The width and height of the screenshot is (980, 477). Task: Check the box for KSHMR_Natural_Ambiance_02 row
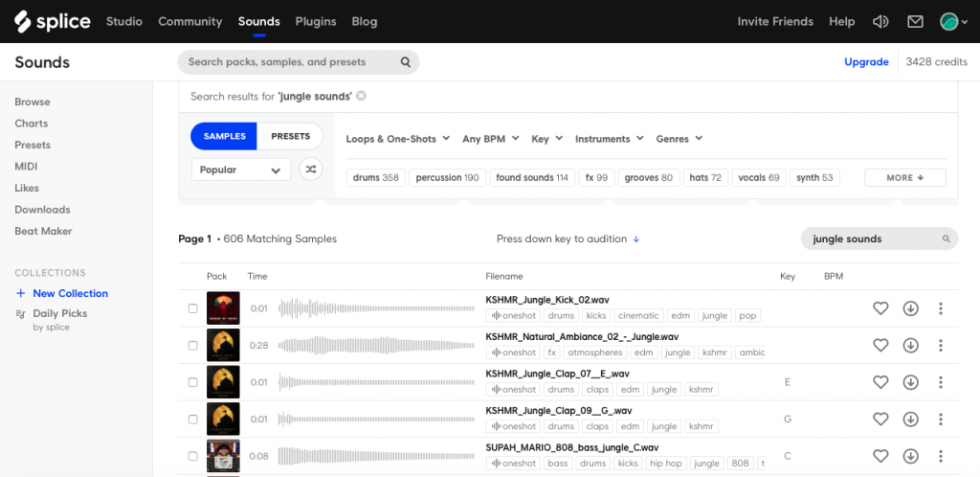193,345
